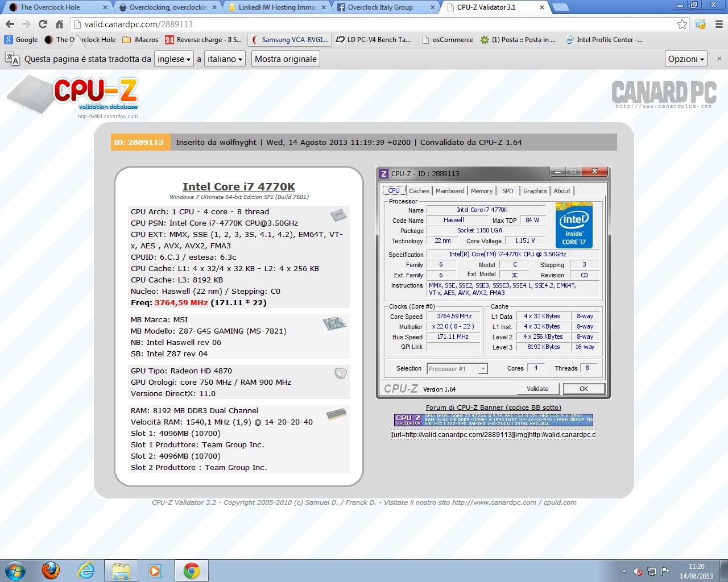Show hidden system tray icons
The image size is (728, 582).
pyautogui.click(x=624, y=571)
